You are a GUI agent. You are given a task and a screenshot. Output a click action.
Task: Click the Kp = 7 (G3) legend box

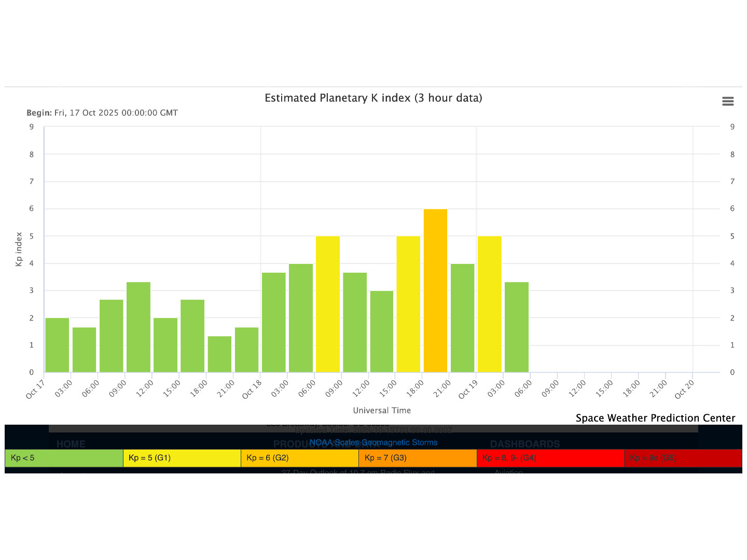(x=418, y=458)
